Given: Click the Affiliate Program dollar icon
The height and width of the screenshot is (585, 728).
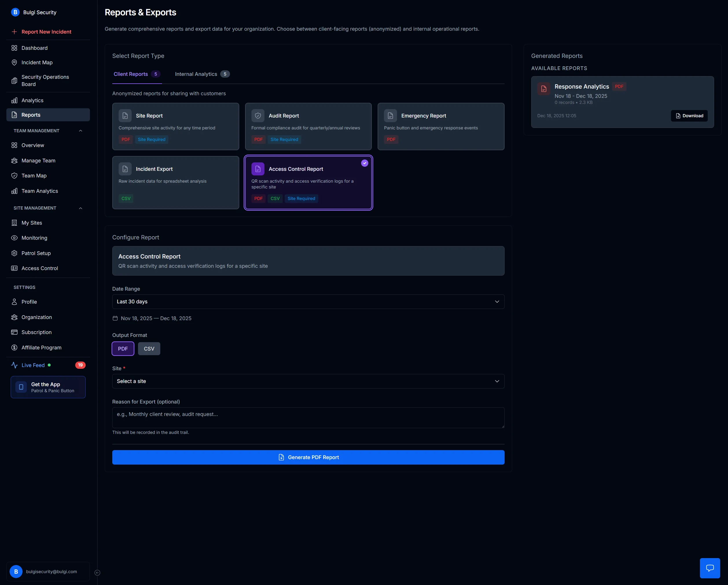Looking at the screenshot, I should [14, 348].
